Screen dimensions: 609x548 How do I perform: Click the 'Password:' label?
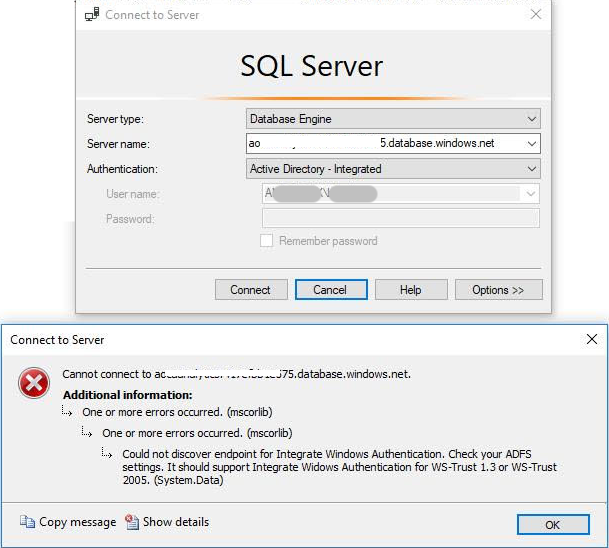130,219
